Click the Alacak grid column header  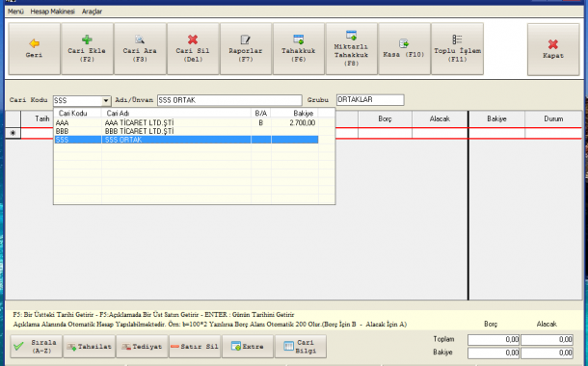coord(440,119)
